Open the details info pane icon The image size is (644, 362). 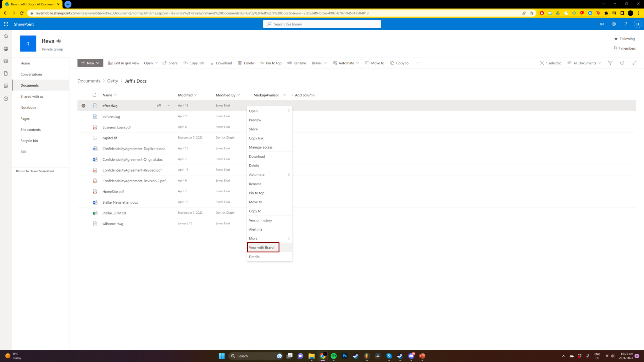coord(622,63)
